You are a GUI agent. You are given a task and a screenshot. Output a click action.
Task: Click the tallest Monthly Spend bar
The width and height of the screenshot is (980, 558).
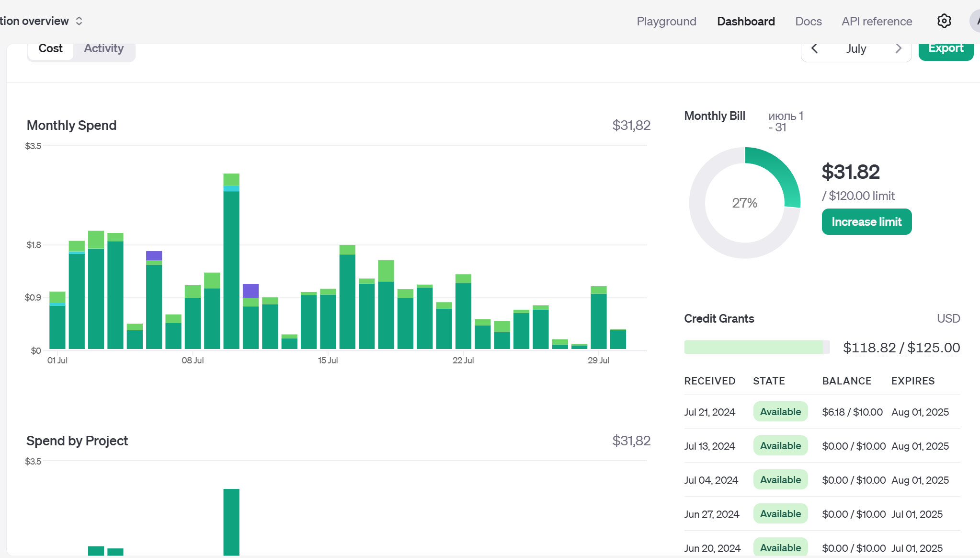pyautogui.click(x=231, y=261)
